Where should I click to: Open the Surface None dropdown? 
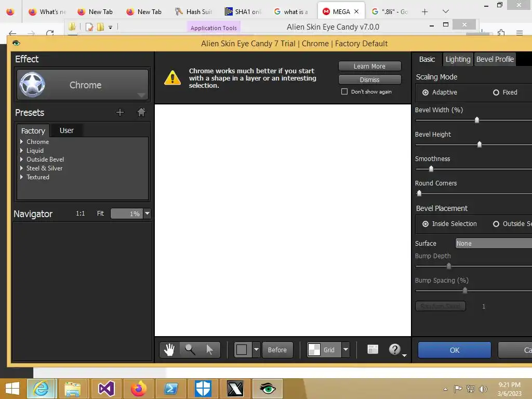pos(494,243)
